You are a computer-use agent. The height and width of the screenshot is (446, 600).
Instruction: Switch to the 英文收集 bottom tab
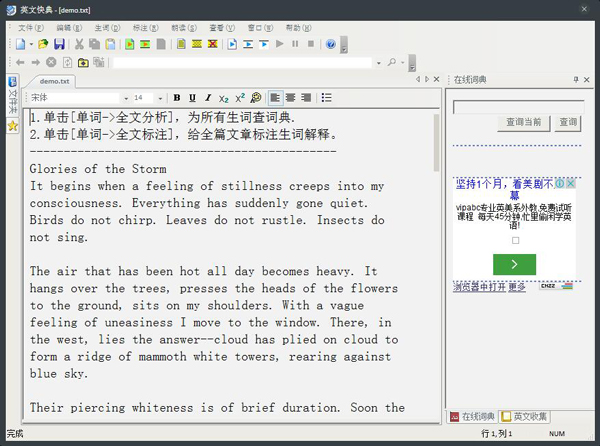525,416
